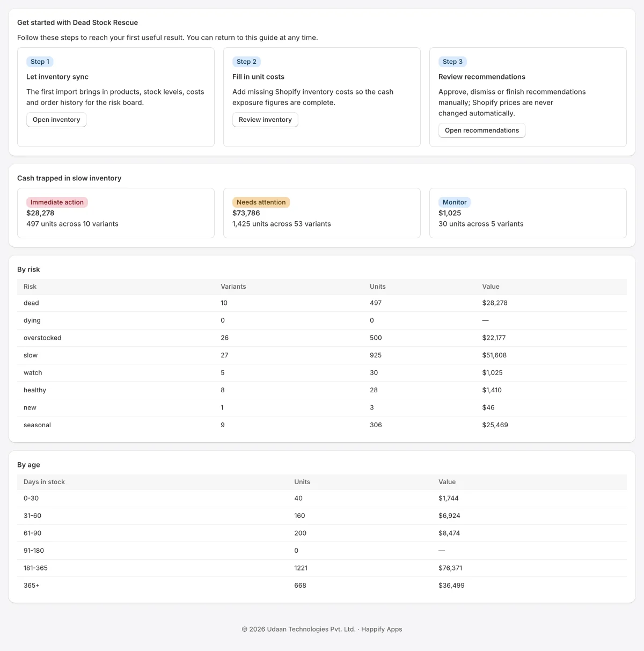Select the "healthy" risk row label
Image resolution: width=644 pixels, height=651 pixels.
[x=35, y=390]
